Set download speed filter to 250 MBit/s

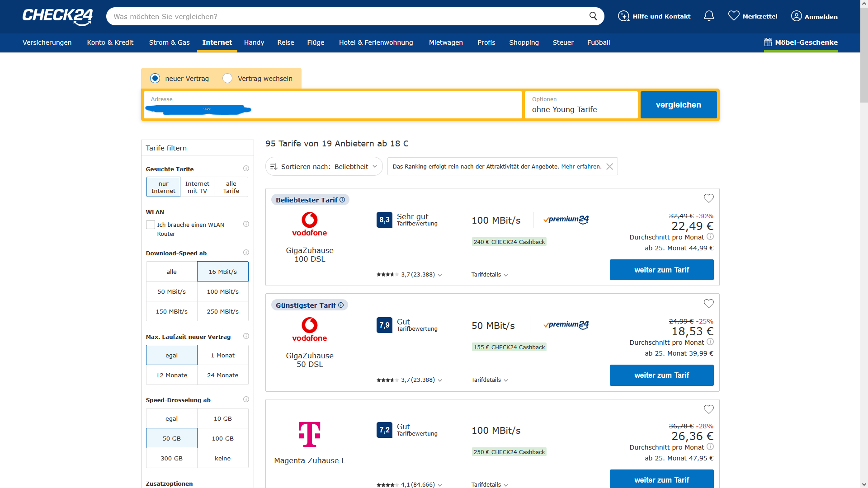223,311
